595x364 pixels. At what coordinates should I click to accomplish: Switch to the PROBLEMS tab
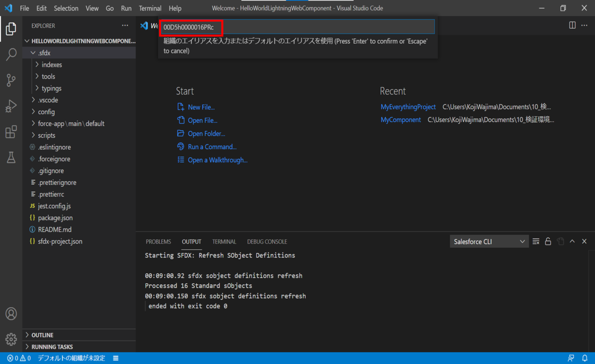(158, 242)
